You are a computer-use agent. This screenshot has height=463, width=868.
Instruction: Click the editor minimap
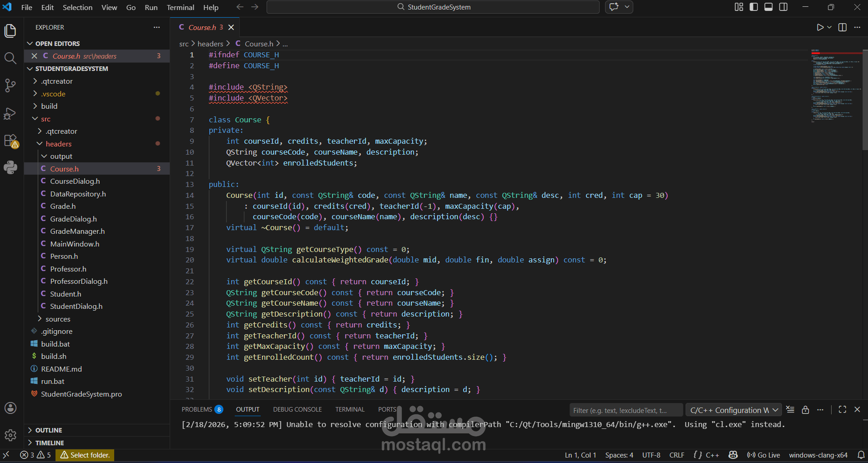[836, 86]
